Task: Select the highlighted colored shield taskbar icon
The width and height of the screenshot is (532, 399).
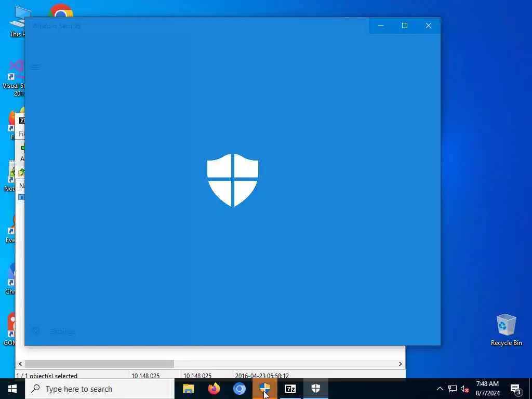Action: [x=264, y=389]
